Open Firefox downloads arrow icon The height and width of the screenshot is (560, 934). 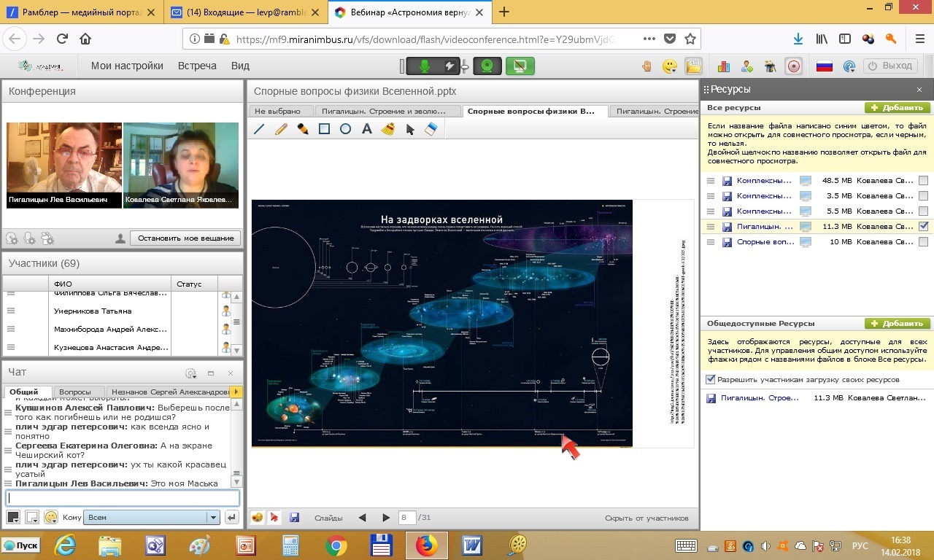[798, 39]
